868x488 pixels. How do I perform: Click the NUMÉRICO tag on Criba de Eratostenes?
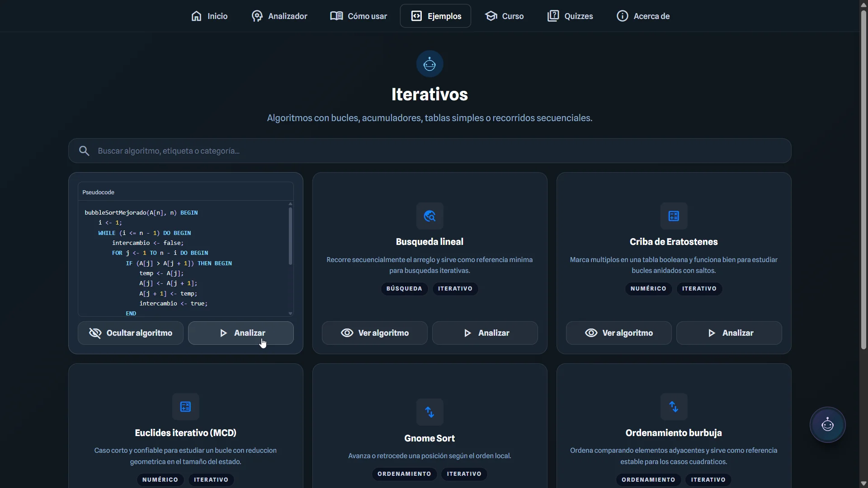click(x=648, y=289)
